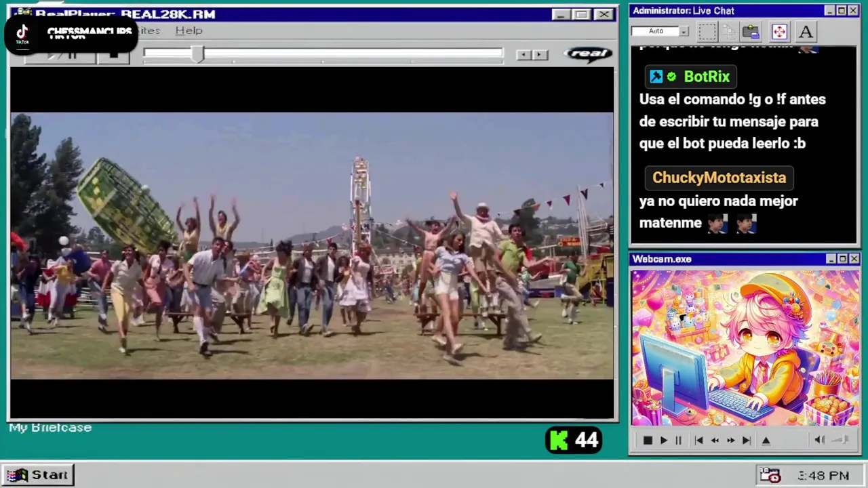The image size is (868, 488).
Task: Close the RealPlayer window
Action: coord(604,14)
